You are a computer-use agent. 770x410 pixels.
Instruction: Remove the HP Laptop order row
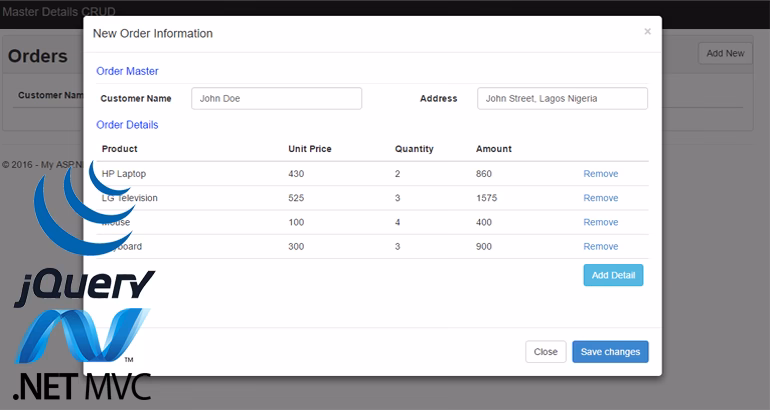[600, 174]
